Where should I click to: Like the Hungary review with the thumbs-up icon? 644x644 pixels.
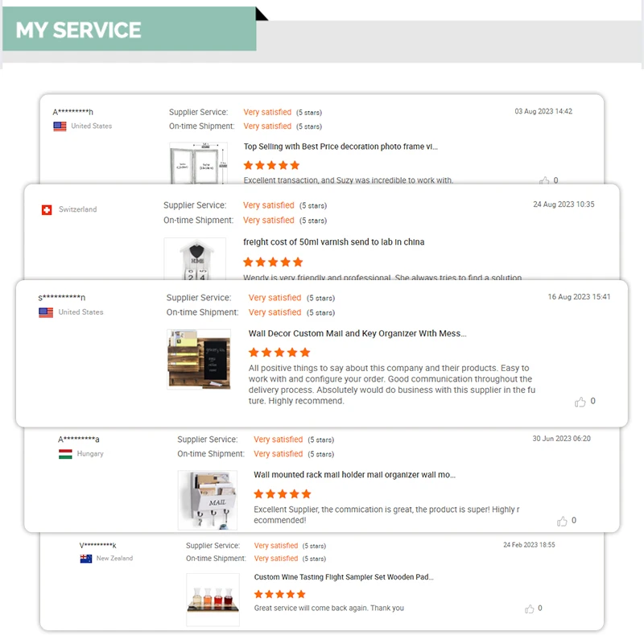[562, 521]
